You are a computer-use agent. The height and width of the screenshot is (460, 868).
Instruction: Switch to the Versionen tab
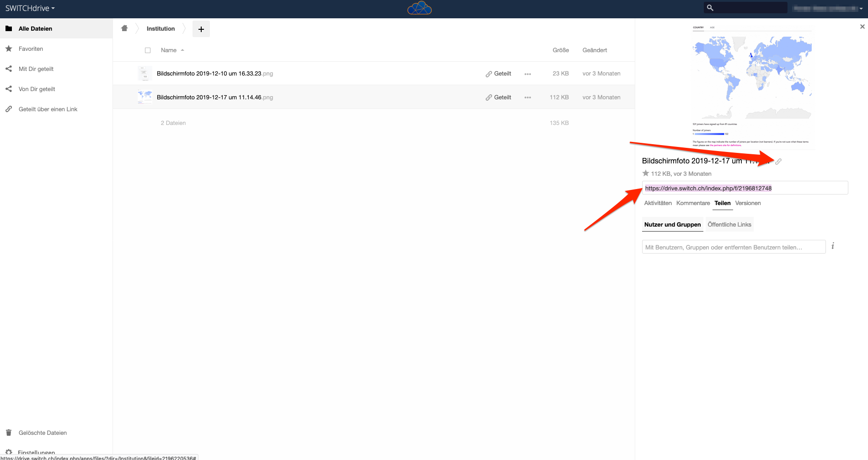[748, 203]
